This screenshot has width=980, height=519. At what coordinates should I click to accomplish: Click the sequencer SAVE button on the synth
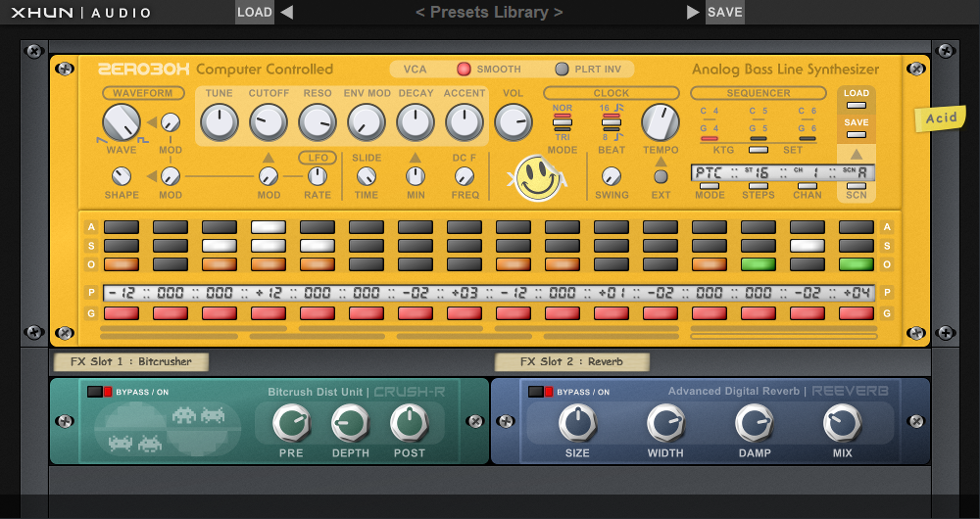click(x=857, y=135)
